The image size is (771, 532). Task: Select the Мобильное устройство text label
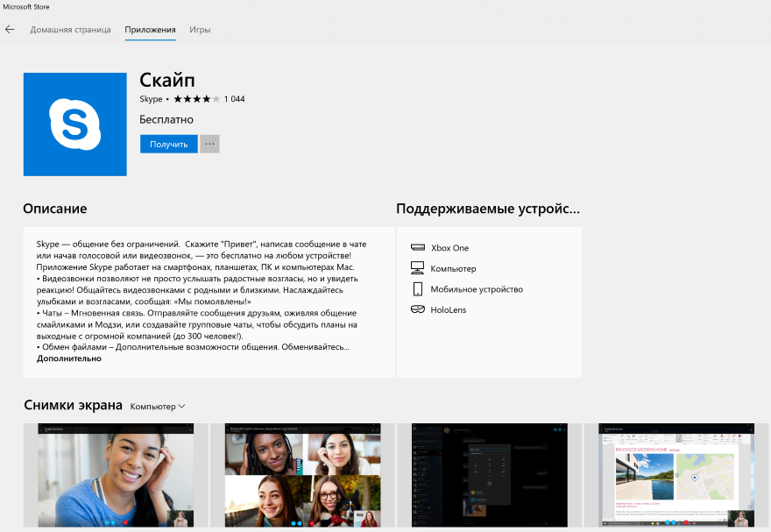477,289
